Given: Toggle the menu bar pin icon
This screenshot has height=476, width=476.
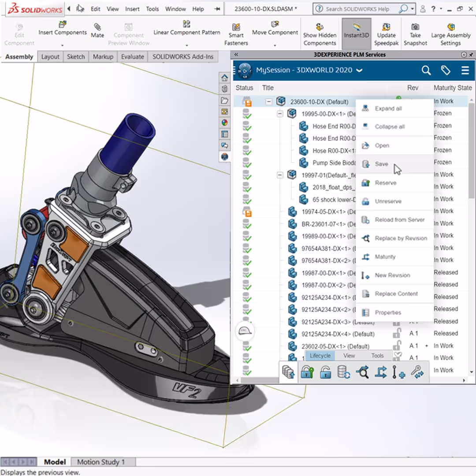Looking at the screenshot, I should 217,9.
